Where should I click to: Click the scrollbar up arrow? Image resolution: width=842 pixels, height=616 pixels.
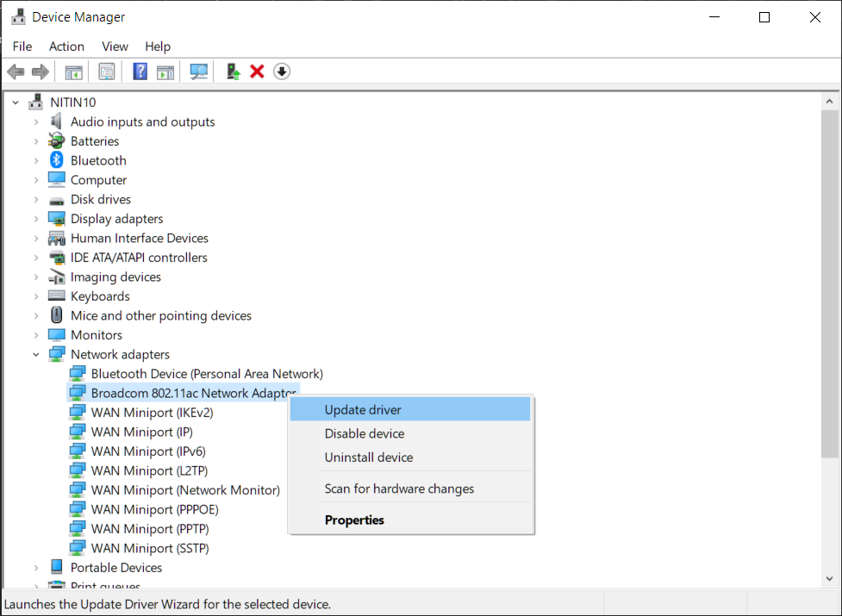(830, 101)
